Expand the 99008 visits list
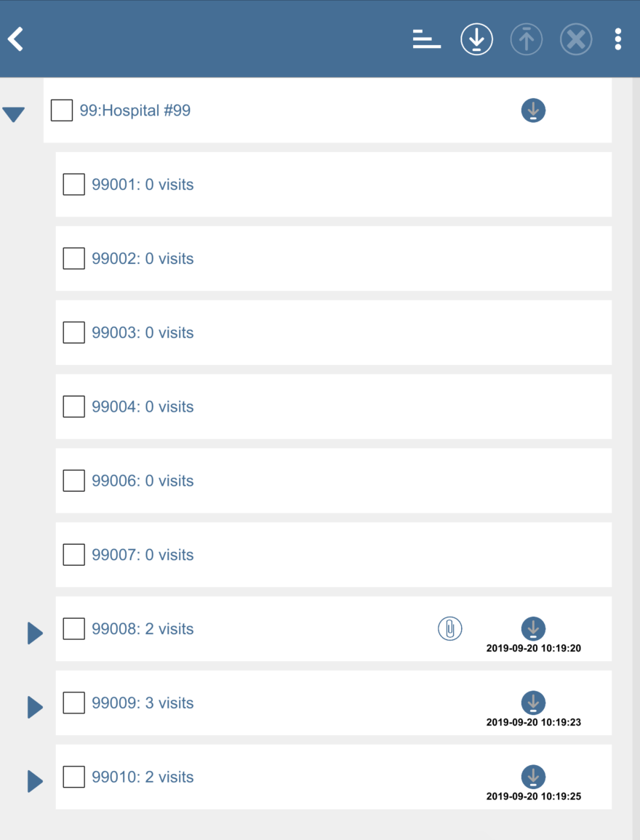The width and height of the screenshot is (640, 840). click(35, 633)
